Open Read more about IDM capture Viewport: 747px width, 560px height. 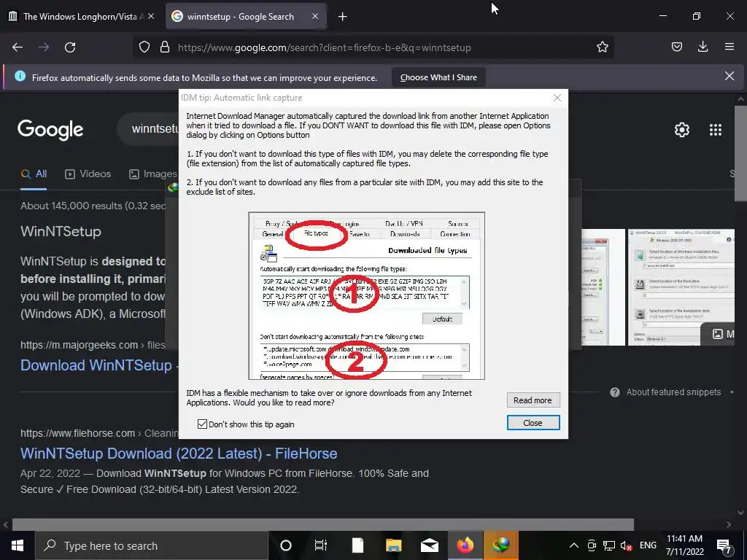coord(533,400)
